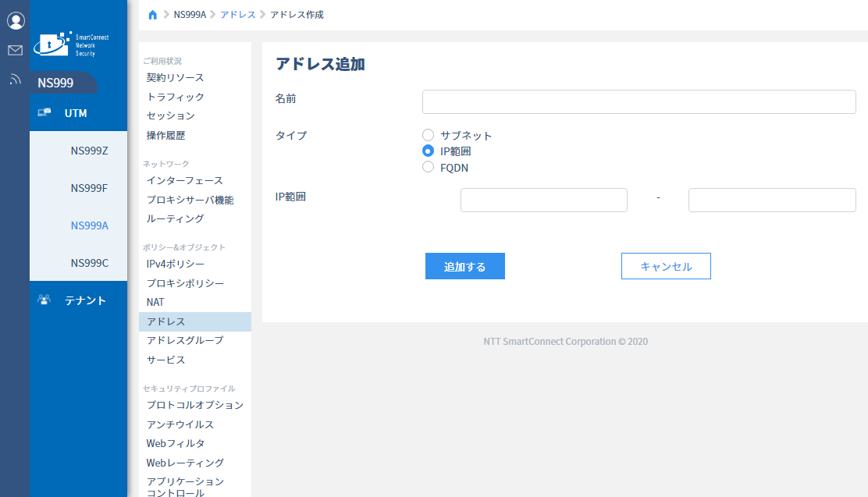The height and width of the screenshot is (497, 868).
Task: Select NS999A in the UTM list
Action: (89, 225)
